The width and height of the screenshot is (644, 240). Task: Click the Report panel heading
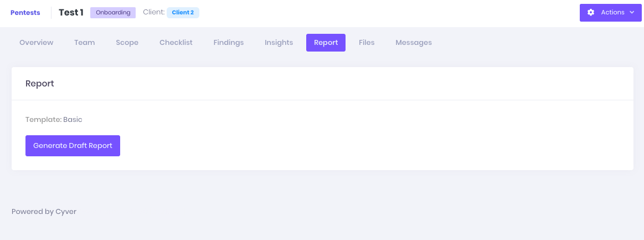pos(40,84)
